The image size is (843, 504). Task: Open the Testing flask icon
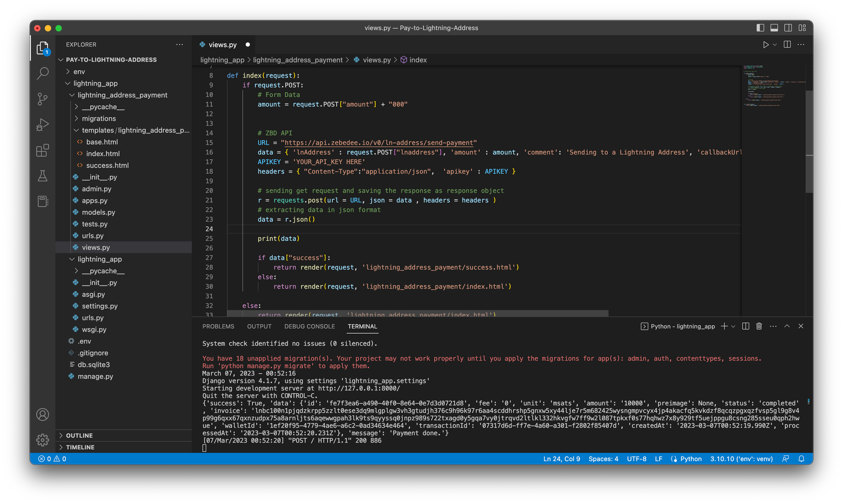43,176
